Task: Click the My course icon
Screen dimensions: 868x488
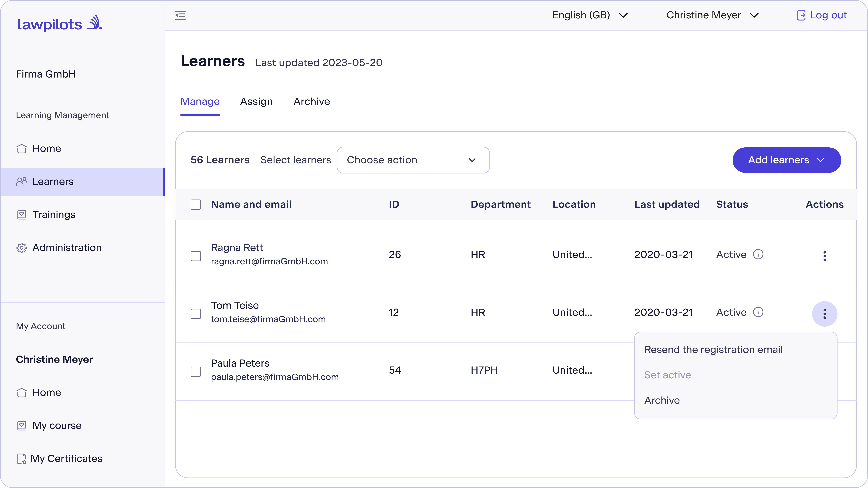Action: coord(22,426)
